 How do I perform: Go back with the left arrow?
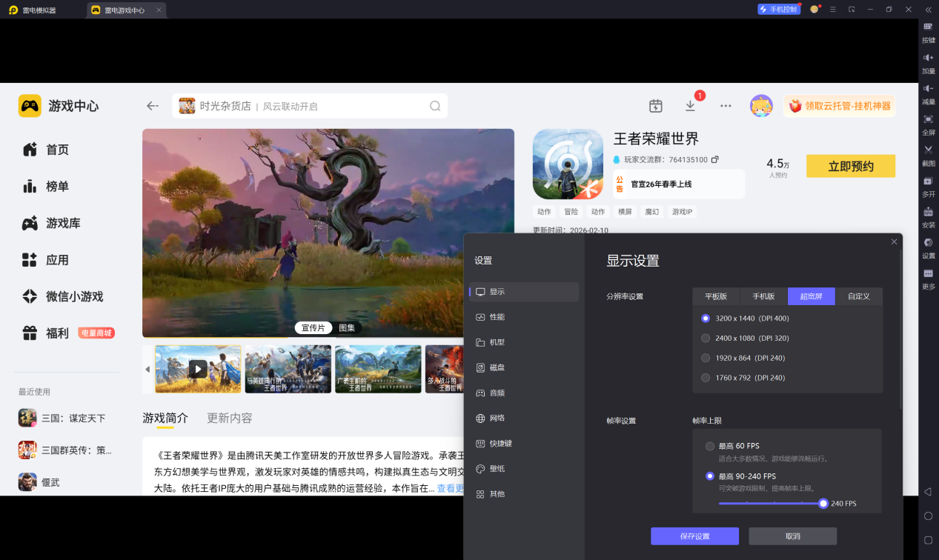(x=153, y=106)
